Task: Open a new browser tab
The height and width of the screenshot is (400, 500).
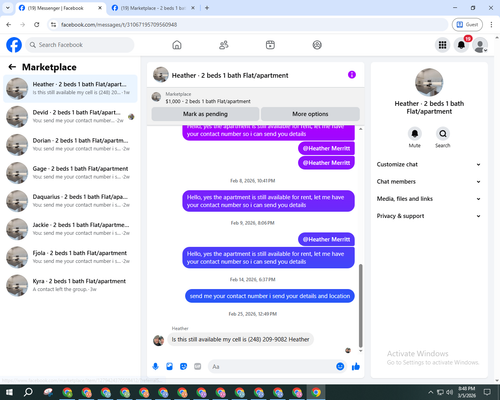Action: (207, 8)
